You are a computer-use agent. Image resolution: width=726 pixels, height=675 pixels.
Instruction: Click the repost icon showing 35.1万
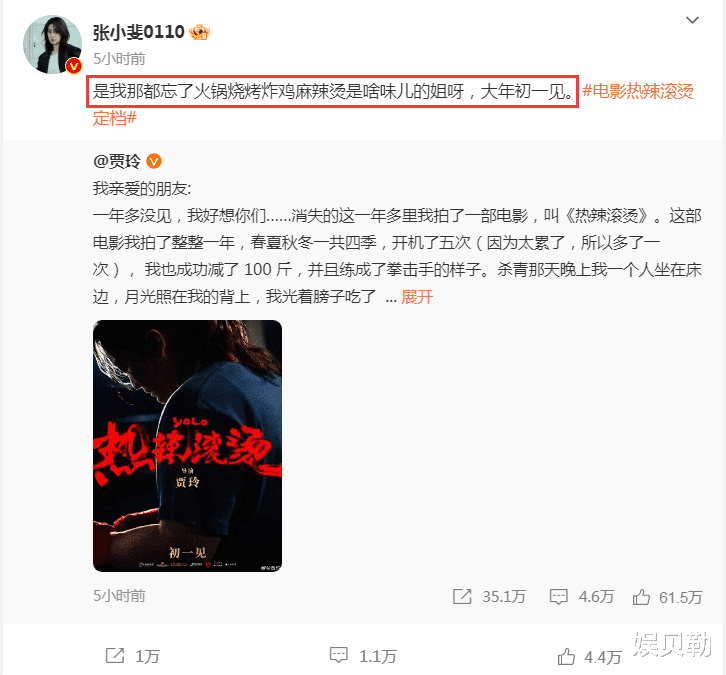click(462, 596)
